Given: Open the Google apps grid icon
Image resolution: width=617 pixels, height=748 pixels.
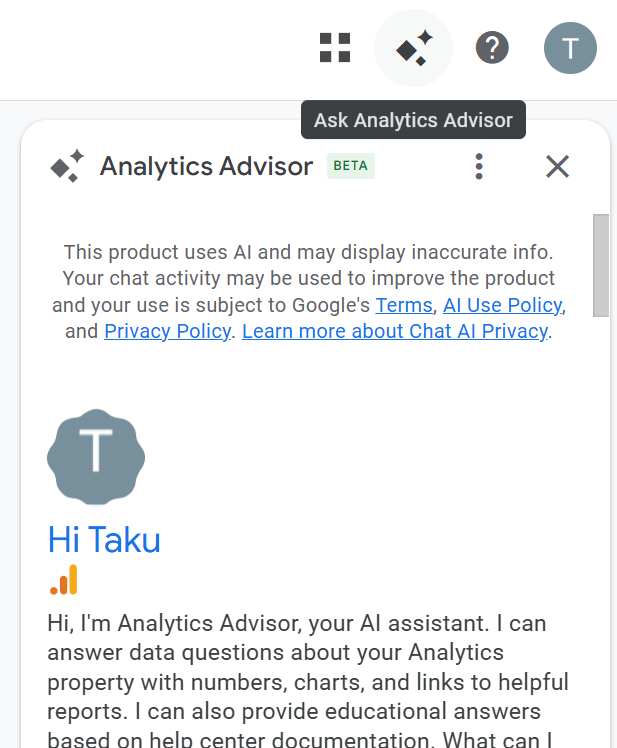Looking at the screenshot, I should pos(335,47).
